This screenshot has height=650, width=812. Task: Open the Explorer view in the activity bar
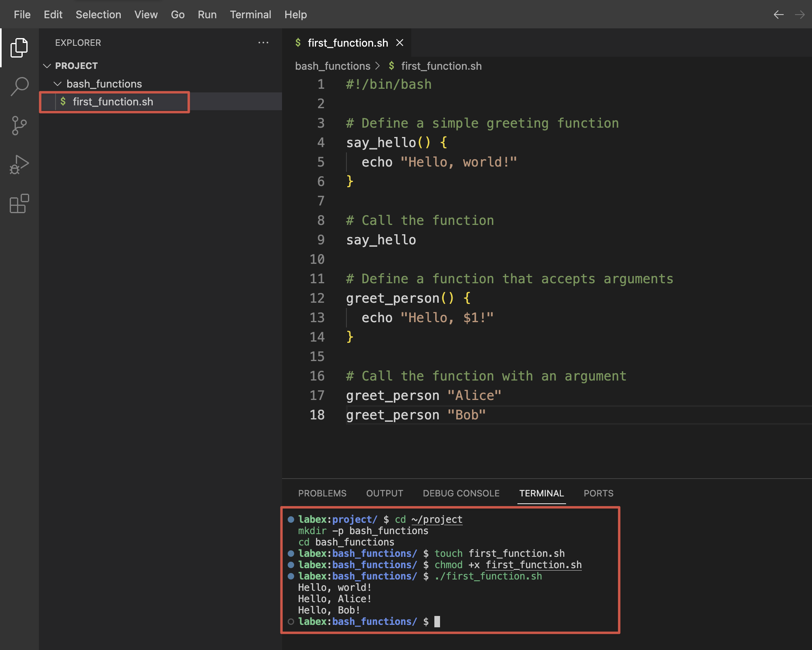(19, 47)
